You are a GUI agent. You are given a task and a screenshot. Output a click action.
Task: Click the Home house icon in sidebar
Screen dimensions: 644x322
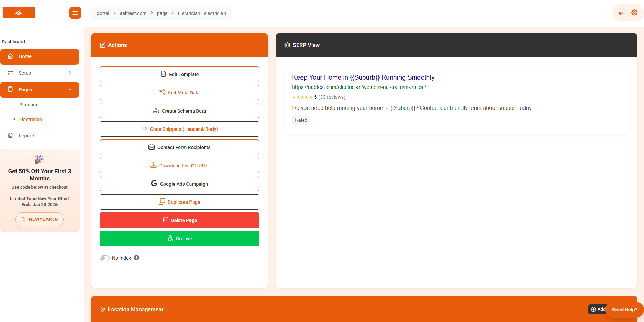[11, 56]
